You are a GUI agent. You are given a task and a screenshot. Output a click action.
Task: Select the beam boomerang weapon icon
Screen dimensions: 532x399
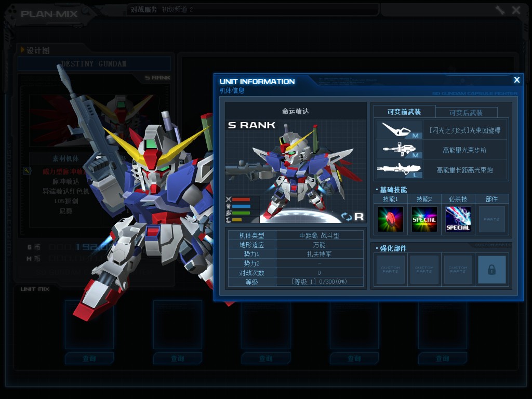399,129
